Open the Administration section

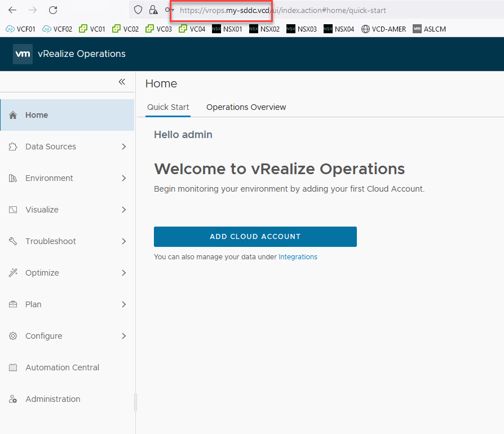pyautogui.click(x=52, y=399)
